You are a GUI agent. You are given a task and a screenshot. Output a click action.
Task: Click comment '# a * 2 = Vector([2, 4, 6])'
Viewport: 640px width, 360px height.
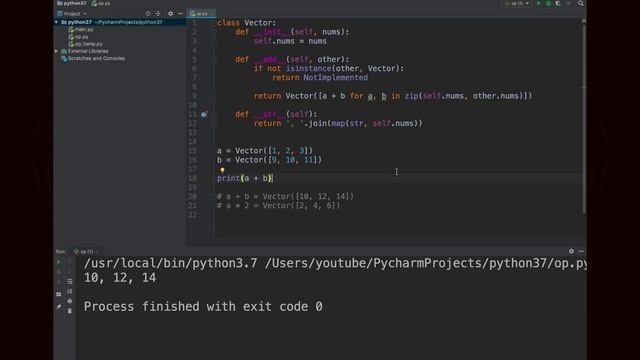pyautogui.click(x=278, y=206)
